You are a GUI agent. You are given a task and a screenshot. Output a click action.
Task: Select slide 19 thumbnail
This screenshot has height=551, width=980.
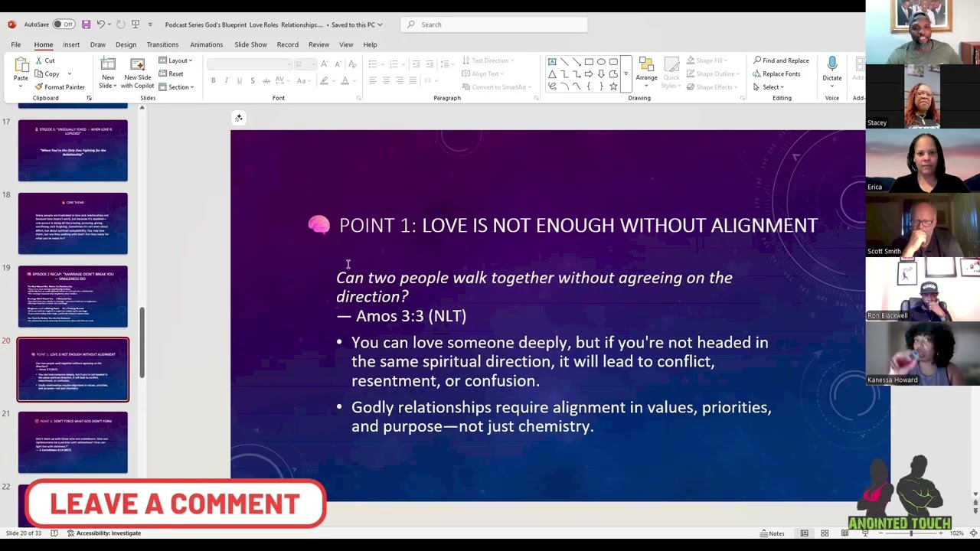[73, 296]
